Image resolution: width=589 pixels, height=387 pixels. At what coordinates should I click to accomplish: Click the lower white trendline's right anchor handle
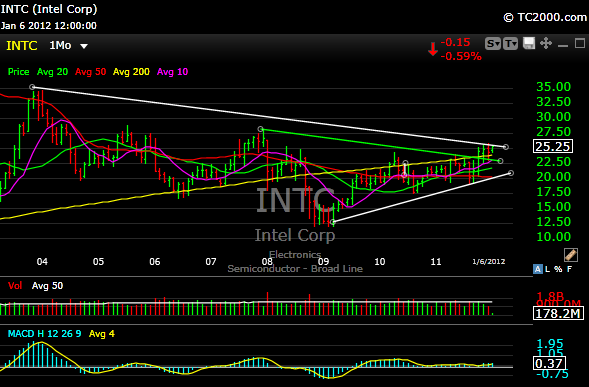tap(511, 173)
